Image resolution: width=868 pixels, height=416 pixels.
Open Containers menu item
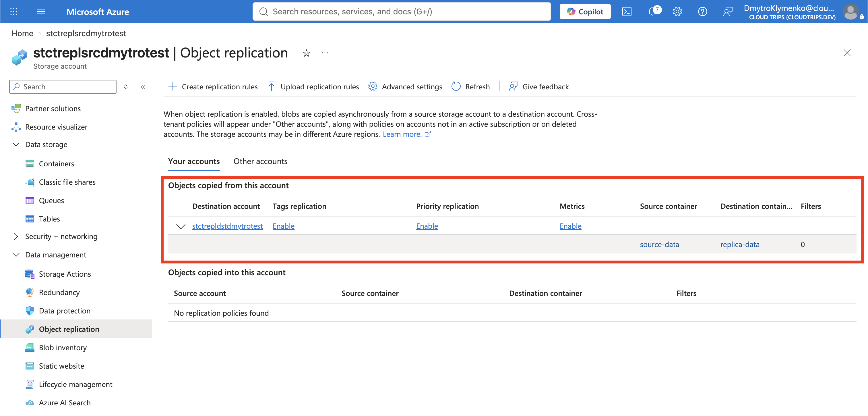click(56, 164)
